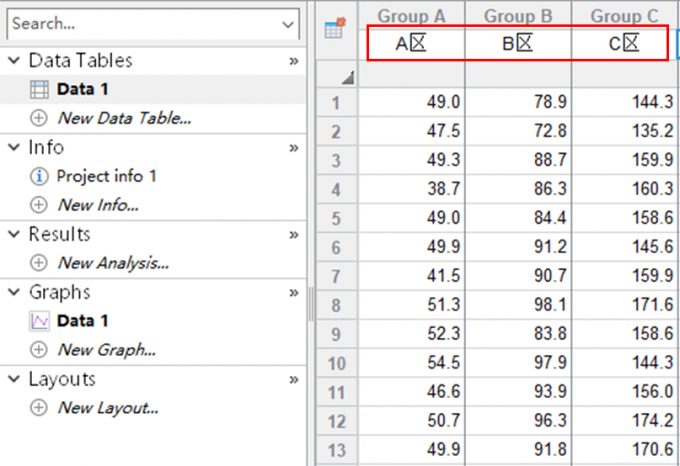Image resolution: width=680 pixels, height=466 pixels.
Task: Collapse the Results section
Action: coord(14,234)
